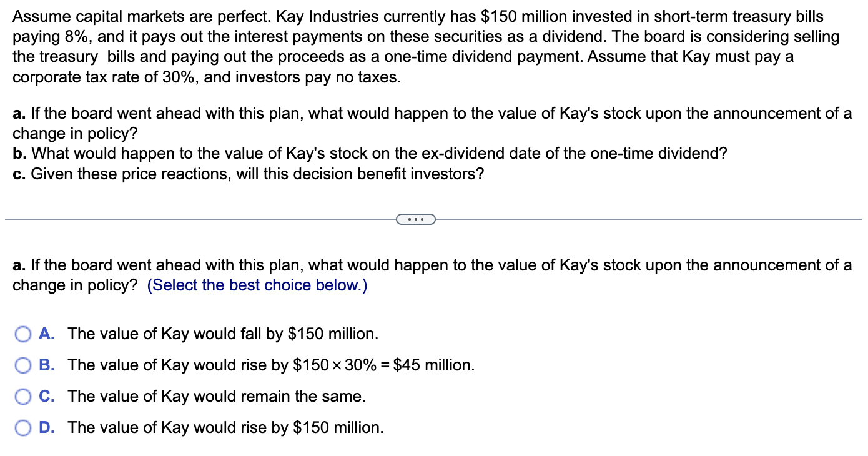Click "(Select the best choice below.)" hint

(257, 285)
